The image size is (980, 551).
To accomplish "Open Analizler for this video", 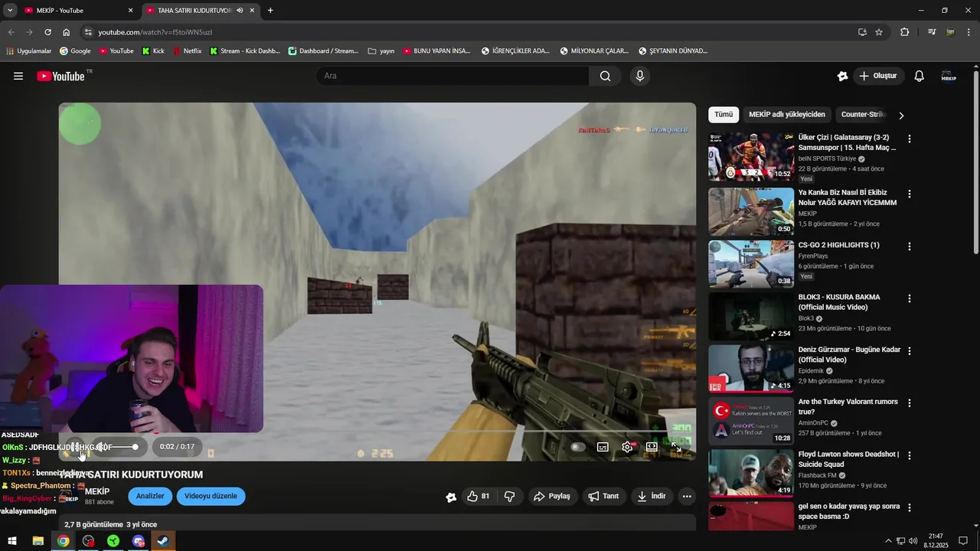I will click(150, 496).
